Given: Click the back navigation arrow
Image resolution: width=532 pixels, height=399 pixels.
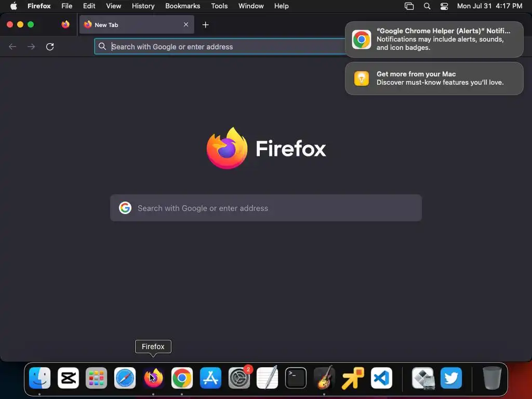Looking at the screenshot, I should click(x=12, y=46).
